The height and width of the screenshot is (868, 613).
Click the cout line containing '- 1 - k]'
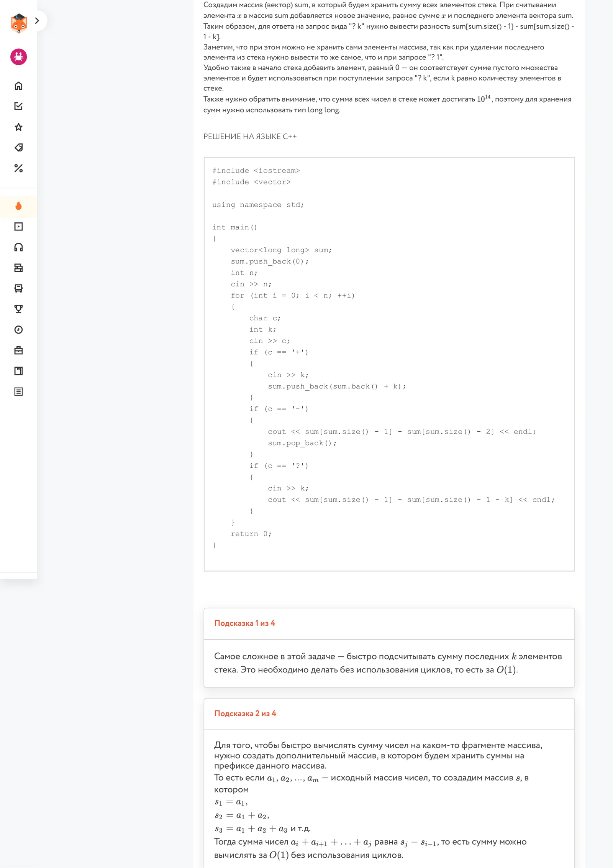(x=411, y=500)
